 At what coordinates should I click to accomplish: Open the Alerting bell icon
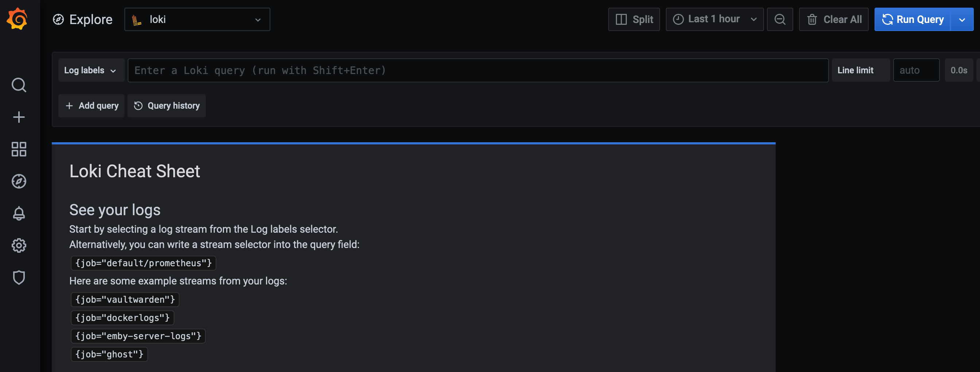point(18,213)
